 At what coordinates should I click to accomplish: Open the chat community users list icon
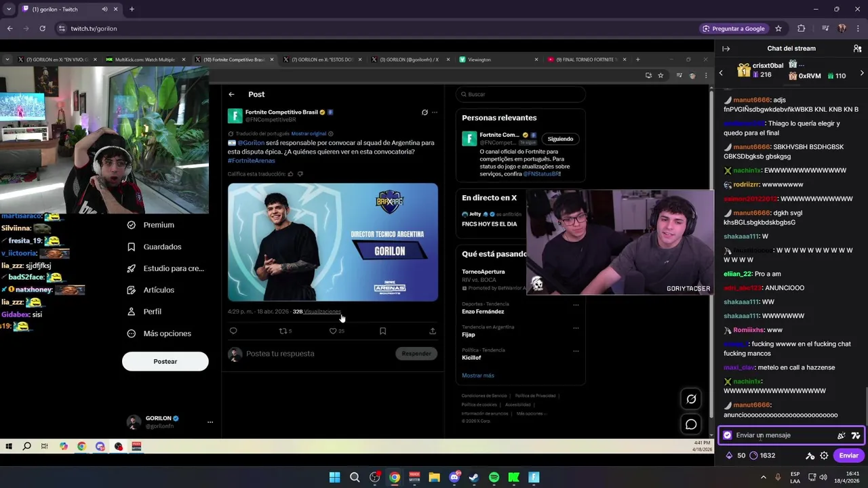[857, 49]
